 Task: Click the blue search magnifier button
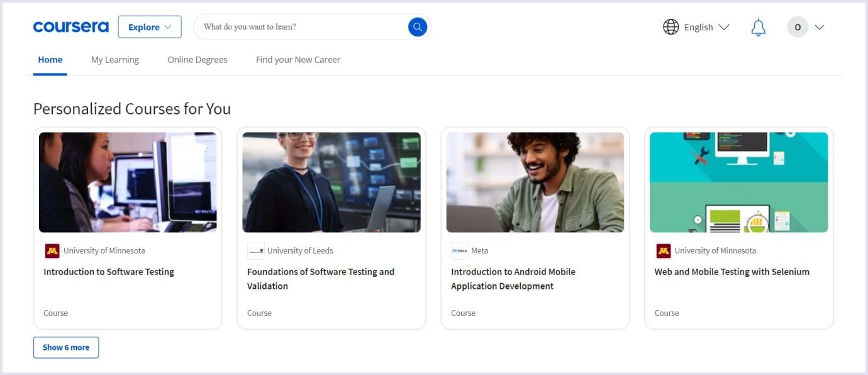coord(418,27)
